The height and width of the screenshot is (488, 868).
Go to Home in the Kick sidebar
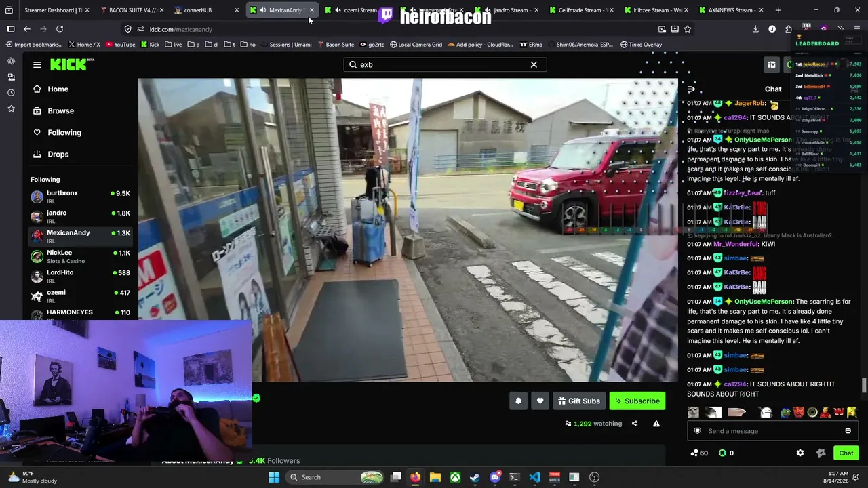pyautogui.click(x=81, y=89)
